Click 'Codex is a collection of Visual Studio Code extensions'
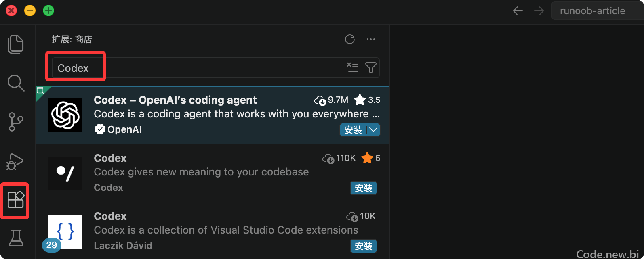Screen dimensions: 644x259 226,230
